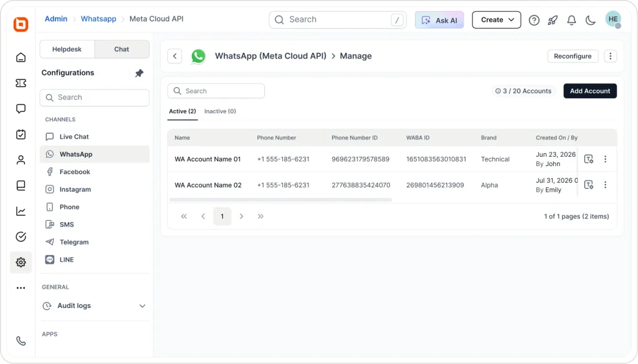This screenshot has width=638, height=364.
Task: Open row menu for WA Account Name 01
Action: [x=606, y=159]
